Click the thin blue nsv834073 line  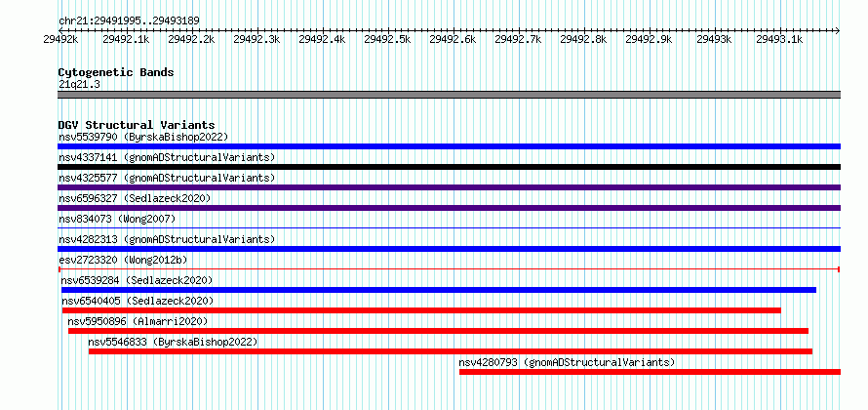449,227
